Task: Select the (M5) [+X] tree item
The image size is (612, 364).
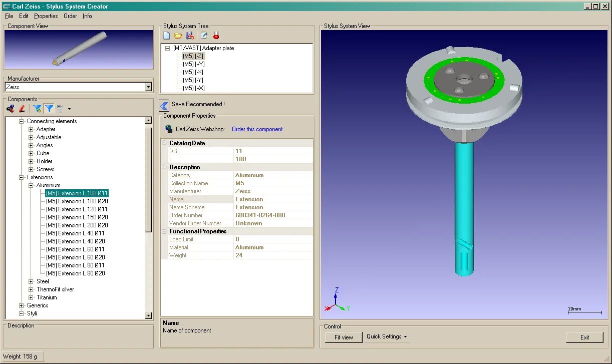Action: [194, 88]
